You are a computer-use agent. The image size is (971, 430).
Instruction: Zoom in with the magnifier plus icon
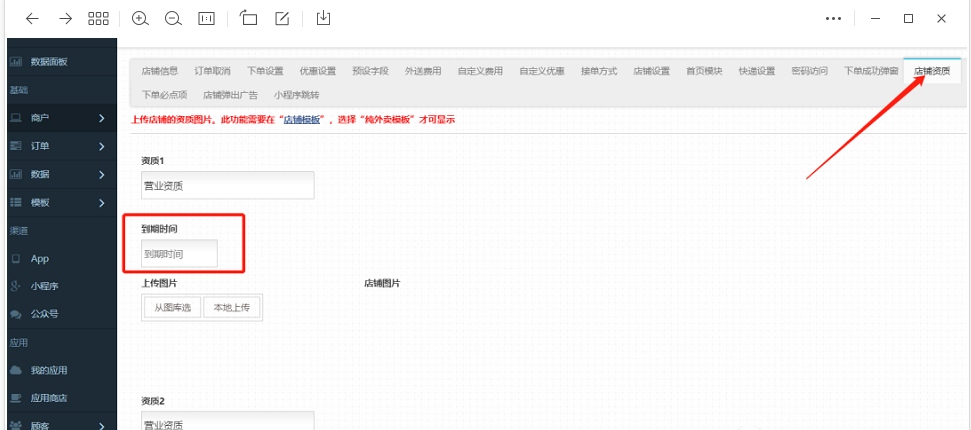click(x=140, y=18)
